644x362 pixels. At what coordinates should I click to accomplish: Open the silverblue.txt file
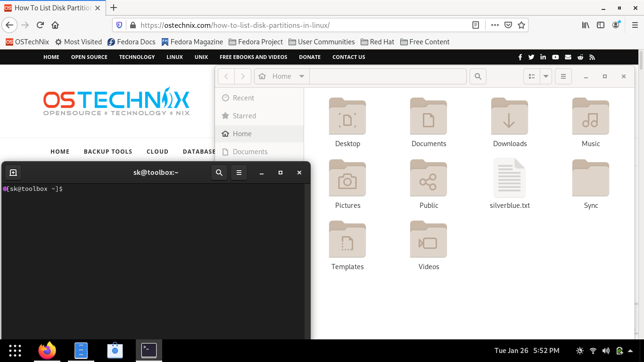coord(510,183)
